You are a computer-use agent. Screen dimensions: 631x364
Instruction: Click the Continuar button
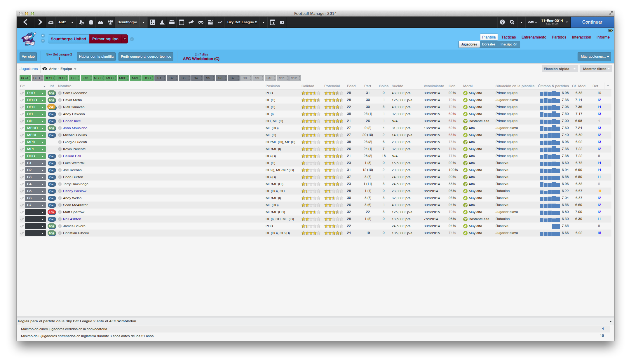tap(592, 22)
